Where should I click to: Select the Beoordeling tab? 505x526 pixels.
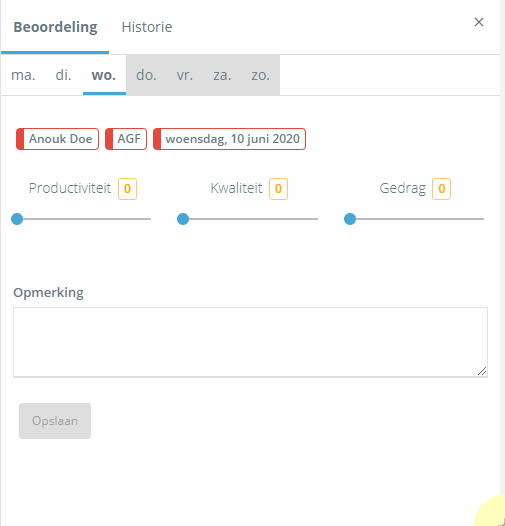tap(55, 27)
